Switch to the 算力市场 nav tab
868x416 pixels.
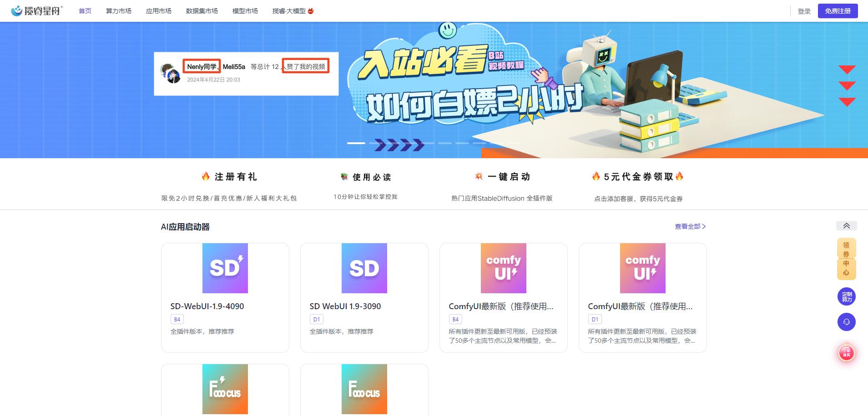[118, 11]
